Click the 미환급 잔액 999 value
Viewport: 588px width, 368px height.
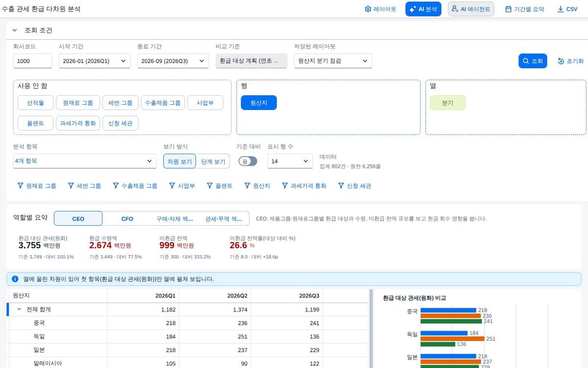(x=167, y=245)
